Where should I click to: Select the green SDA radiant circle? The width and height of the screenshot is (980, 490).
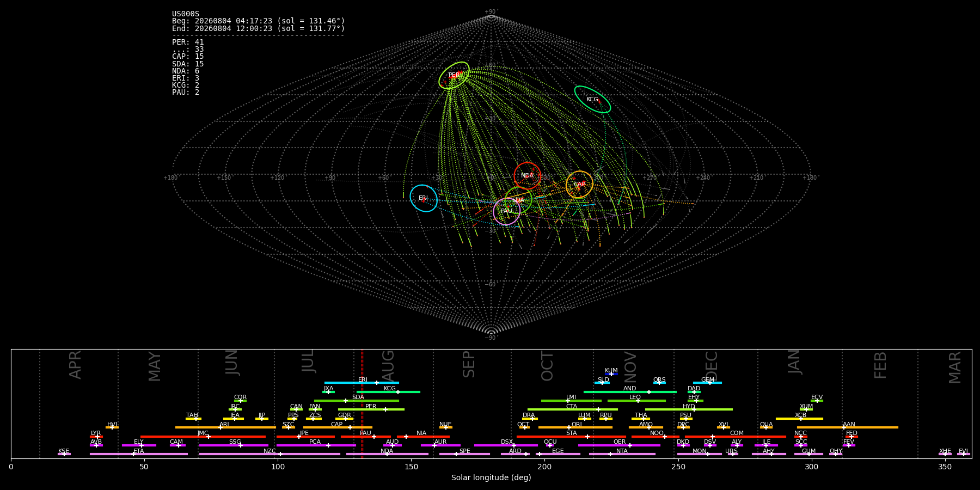518,200
